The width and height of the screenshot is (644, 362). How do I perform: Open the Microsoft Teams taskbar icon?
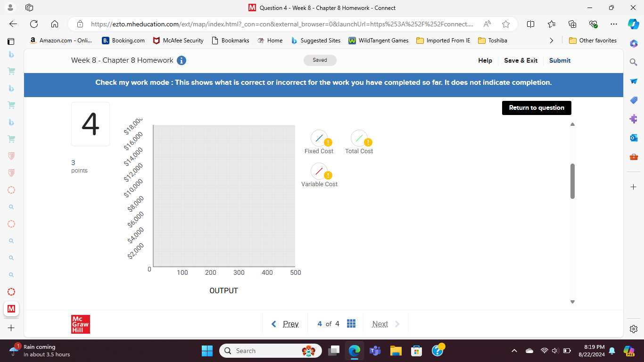pyautogui.click(x=375, y=351)
